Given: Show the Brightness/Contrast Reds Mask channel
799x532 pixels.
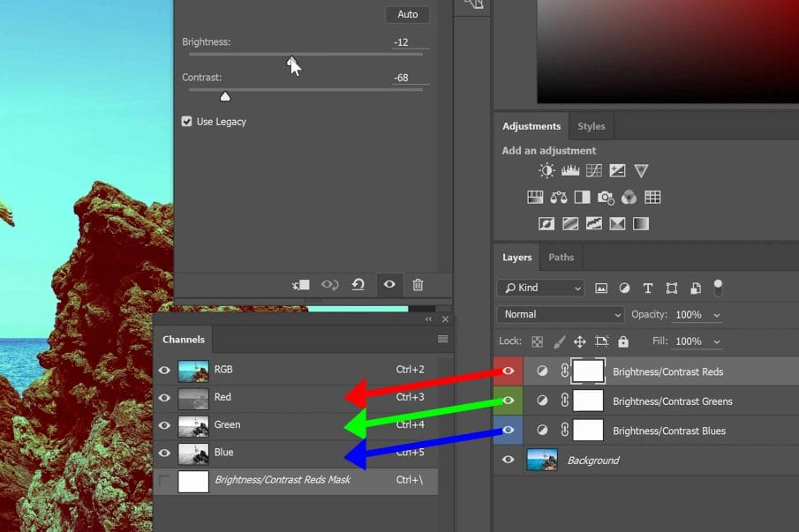Looking at the screenshot, I should 164,480.
